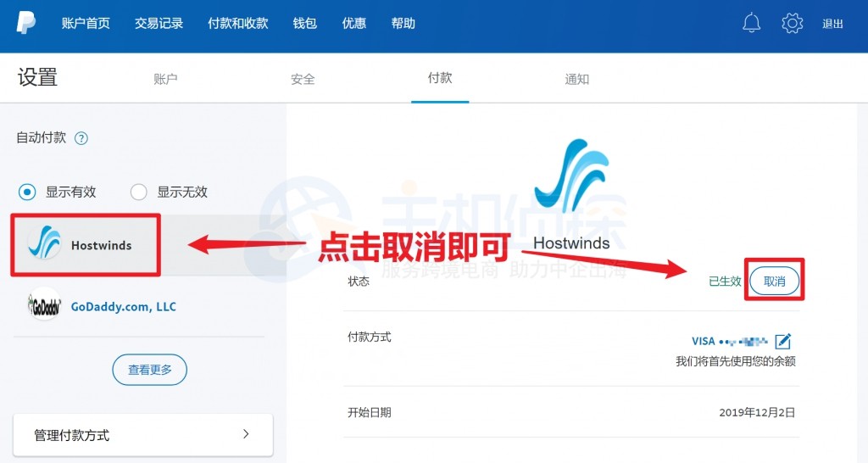
Task: Edit the VISA payment method pencil icon
Action: (783, 341)
